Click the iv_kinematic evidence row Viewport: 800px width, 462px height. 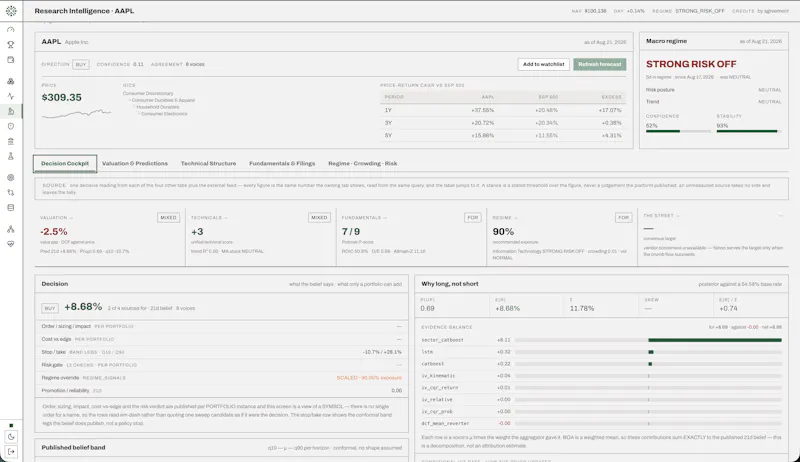pos(601,376)
